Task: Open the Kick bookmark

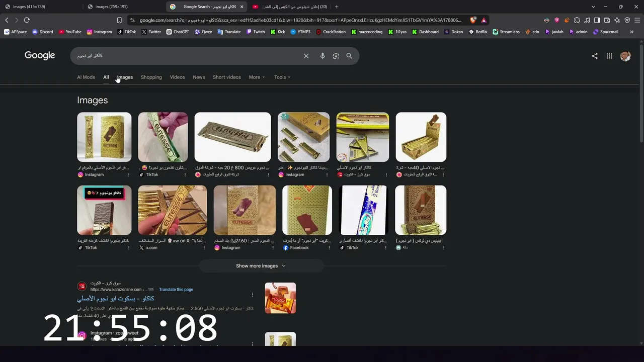Action: 278,32
